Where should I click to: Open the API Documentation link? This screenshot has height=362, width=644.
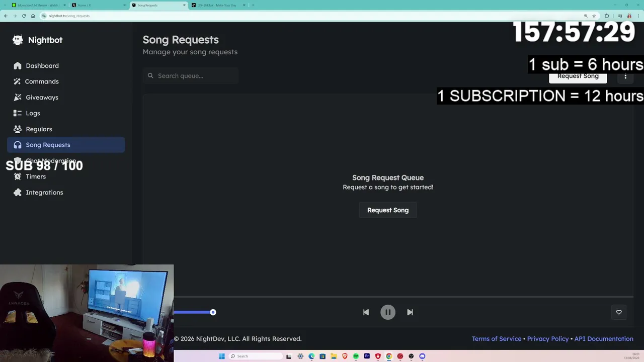click(x=604, y=339)
